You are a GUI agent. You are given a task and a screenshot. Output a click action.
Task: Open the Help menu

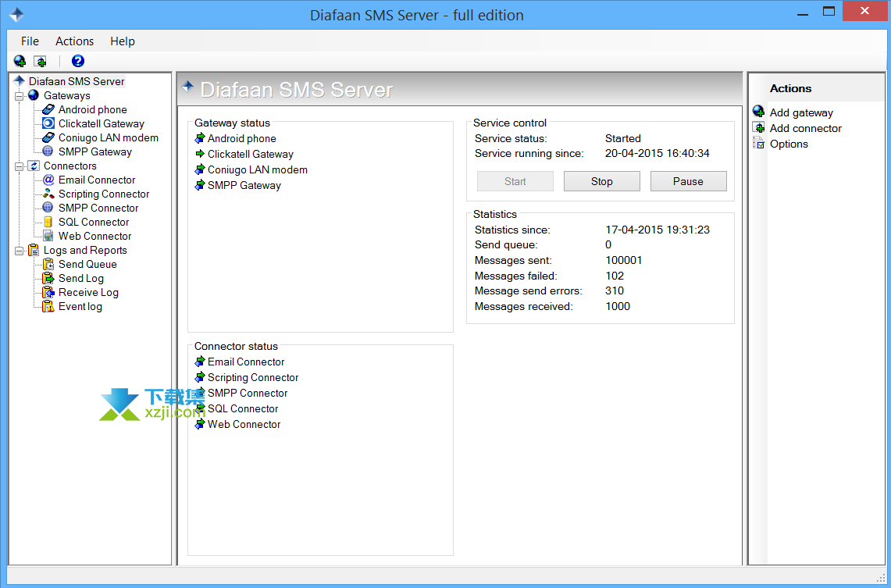click(122, 41)
